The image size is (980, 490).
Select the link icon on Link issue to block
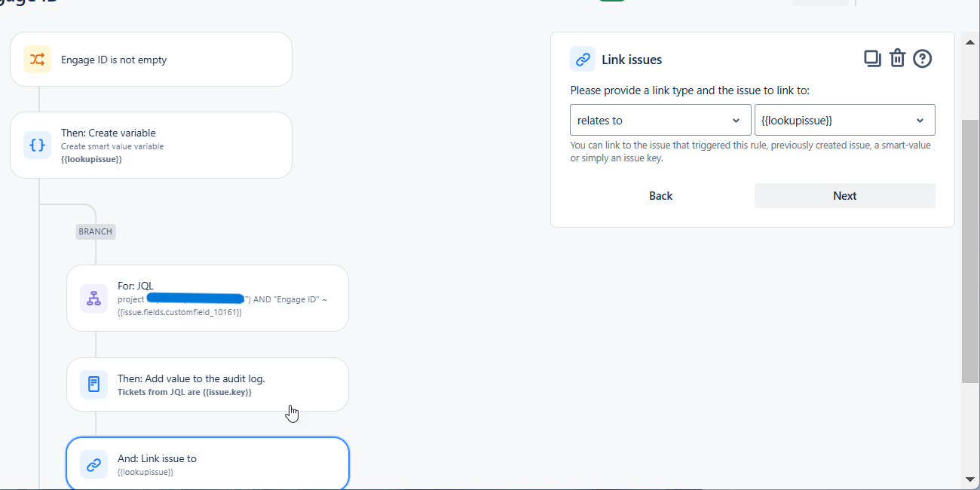coord(93,464)
